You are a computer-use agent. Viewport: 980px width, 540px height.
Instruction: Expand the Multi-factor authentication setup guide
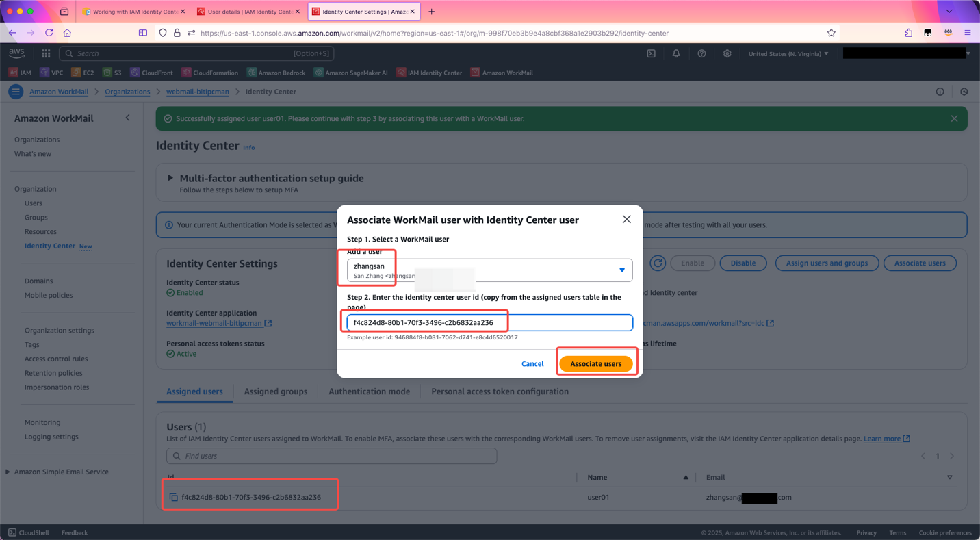(170, 178)
